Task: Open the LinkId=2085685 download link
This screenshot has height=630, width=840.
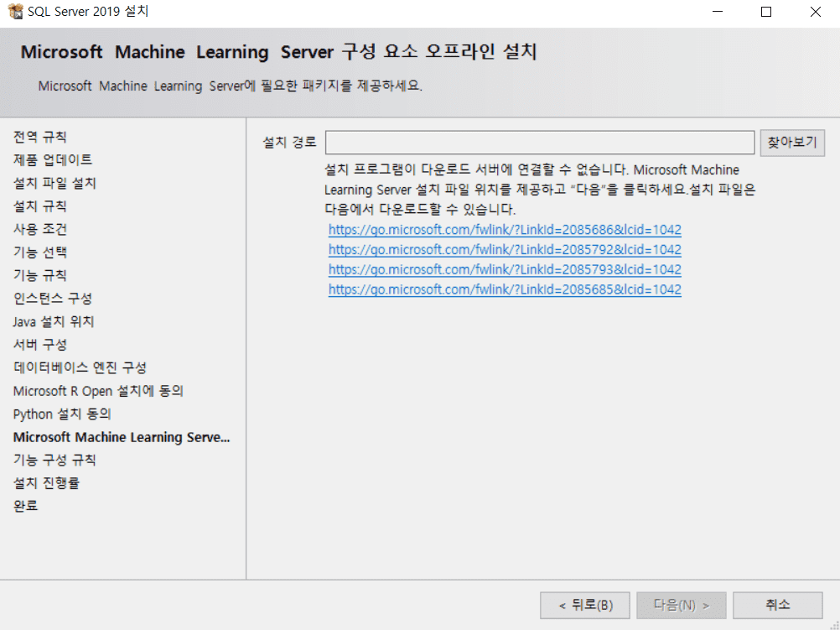Action: coord(505,289)
